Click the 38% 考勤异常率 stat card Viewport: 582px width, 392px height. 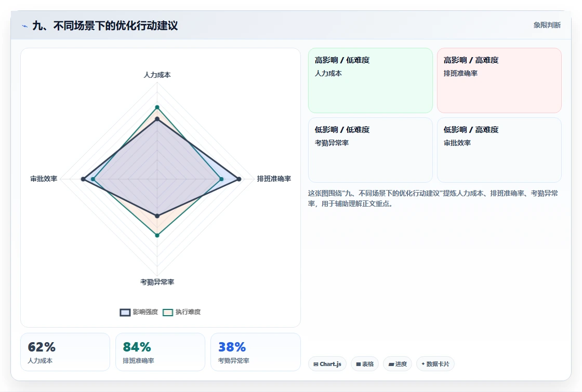(x=255, y=352)
